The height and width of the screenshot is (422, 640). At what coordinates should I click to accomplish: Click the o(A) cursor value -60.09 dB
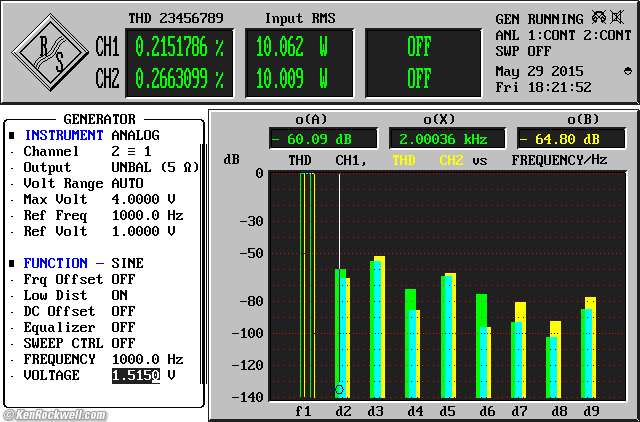pyautogui.click(x=323, y=139)
